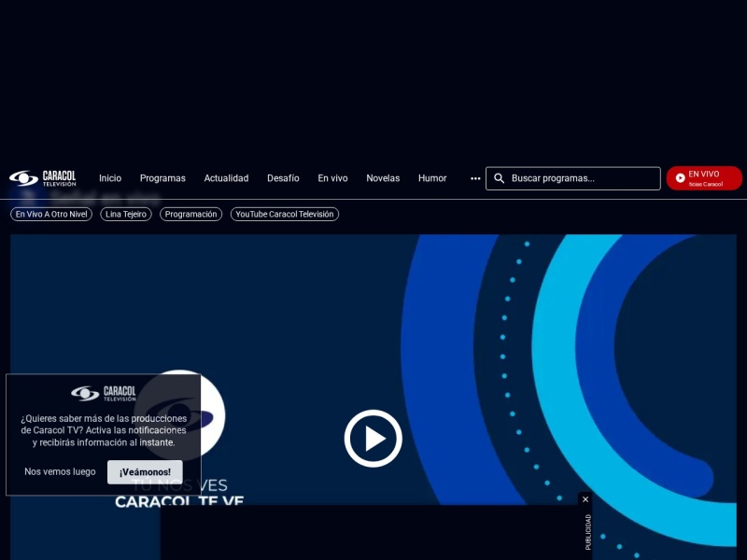Open the Desafío menu item

283,178
